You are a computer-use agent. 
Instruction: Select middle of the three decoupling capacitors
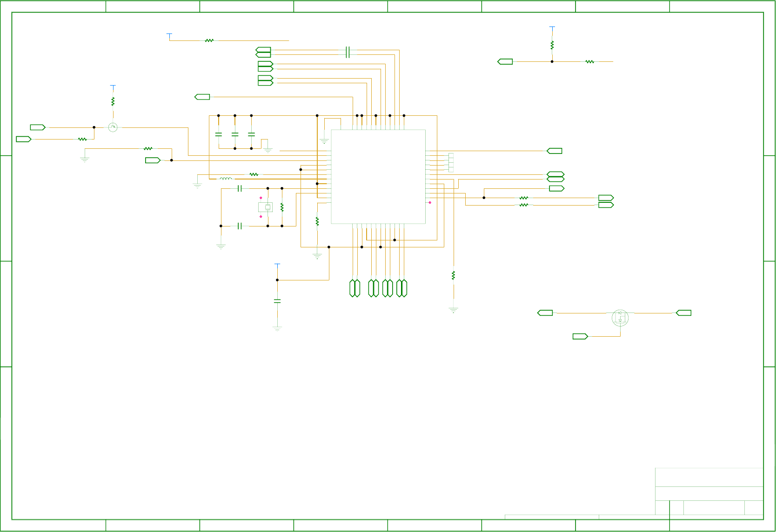[x=235, y=134]
